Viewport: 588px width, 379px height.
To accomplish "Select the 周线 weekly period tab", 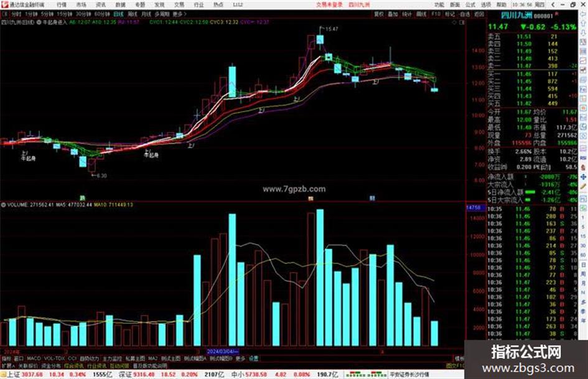I will 133,14.
